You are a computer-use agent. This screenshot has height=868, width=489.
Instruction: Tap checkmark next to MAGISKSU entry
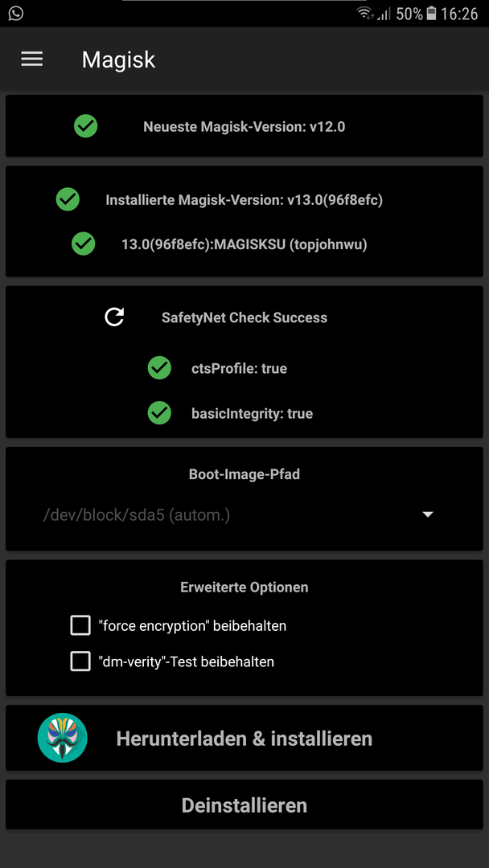click(x=84, y=244)
